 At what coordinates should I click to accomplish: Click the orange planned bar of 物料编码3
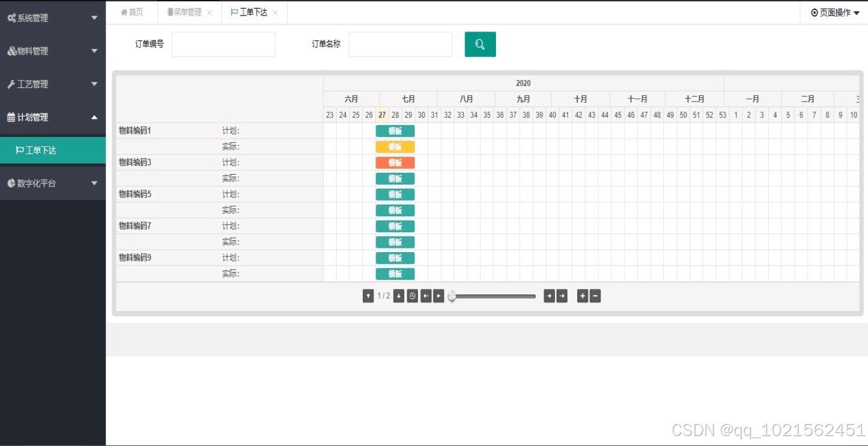(395, 163)
